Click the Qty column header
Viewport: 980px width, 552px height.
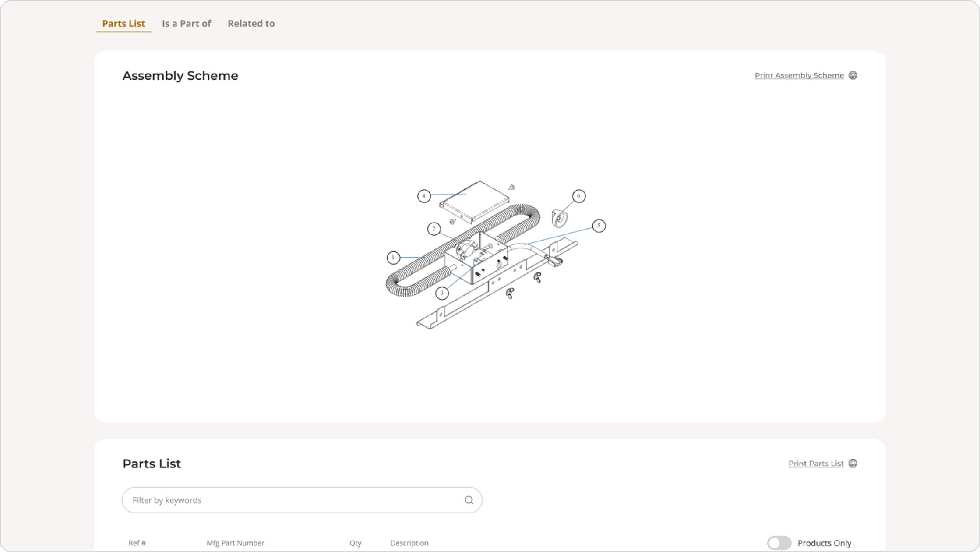pyautogui.click(x=355, y=543)
